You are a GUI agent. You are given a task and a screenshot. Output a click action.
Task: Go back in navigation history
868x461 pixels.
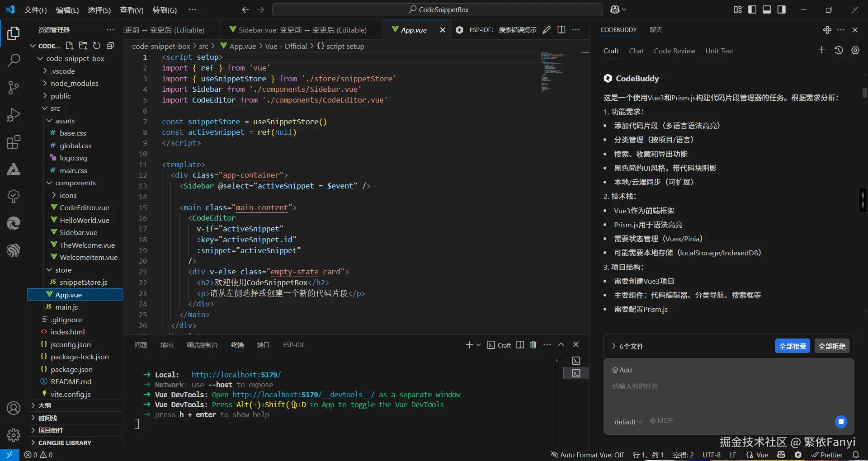[245, 9]
